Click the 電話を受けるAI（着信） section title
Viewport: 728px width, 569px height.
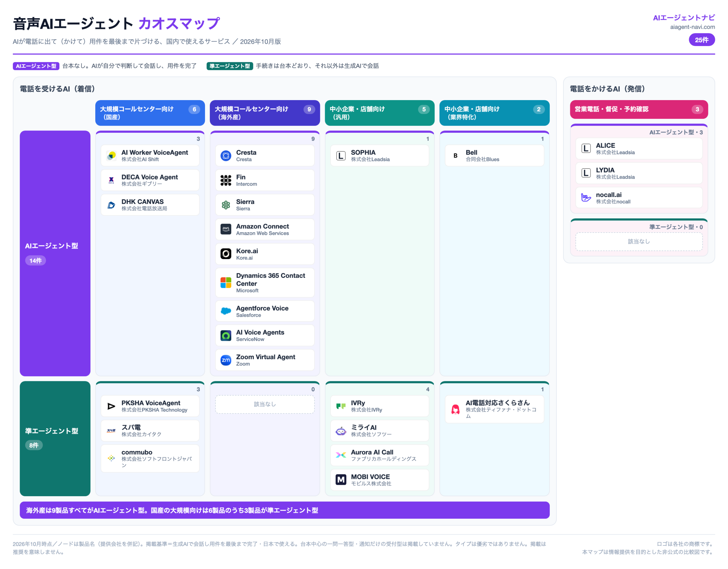(57, 89)
